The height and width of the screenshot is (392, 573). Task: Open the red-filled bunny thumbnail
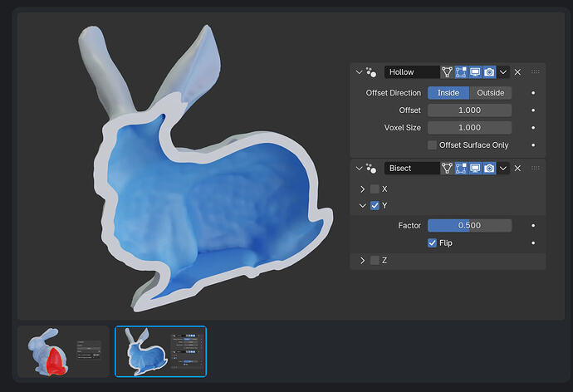click(64, 351)
